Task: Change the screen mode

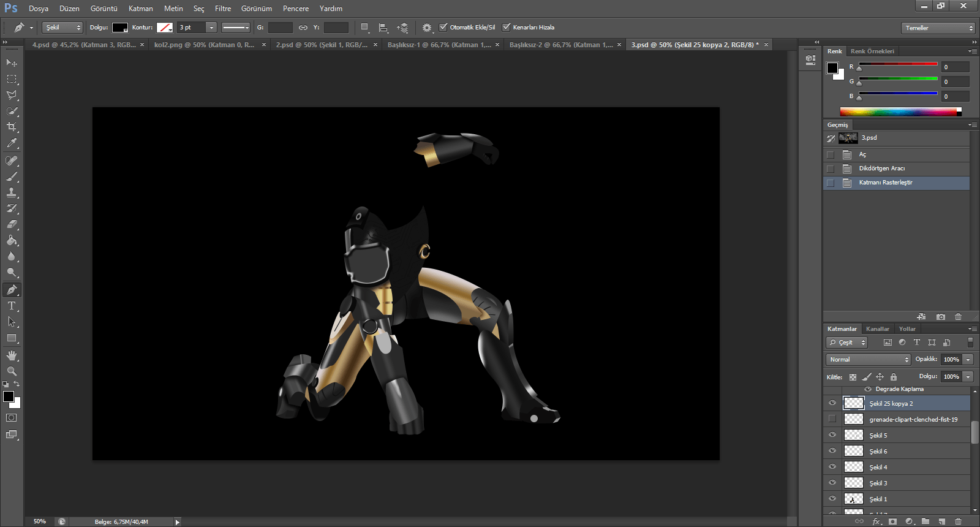Action: (12, 434)
